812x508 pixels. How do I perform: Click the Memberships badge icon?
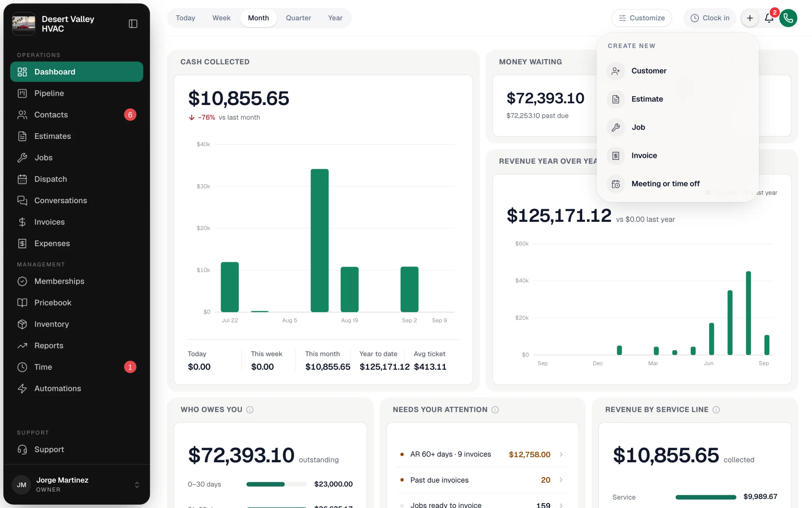tap(22, 281)
